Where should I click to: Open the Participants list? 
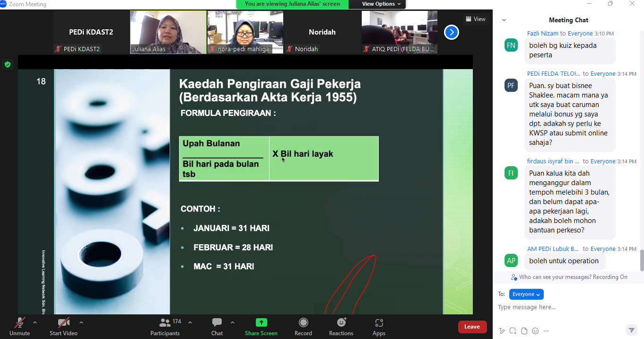pyautogui.click(x=165, y=326)
